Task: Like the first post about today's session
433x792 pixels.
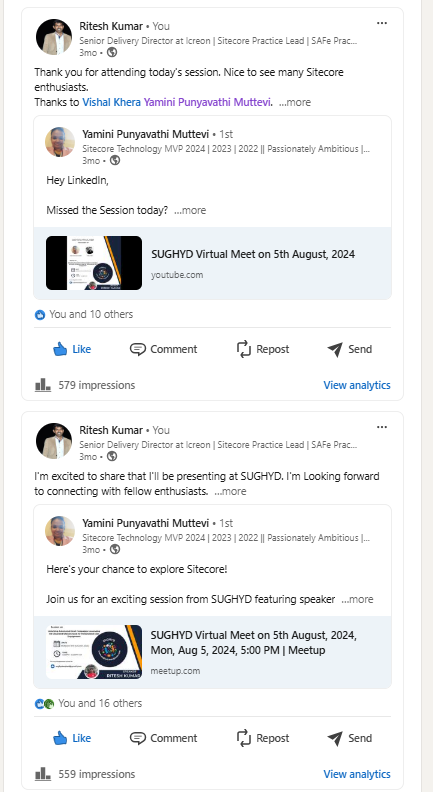Action: pos(72,349)
